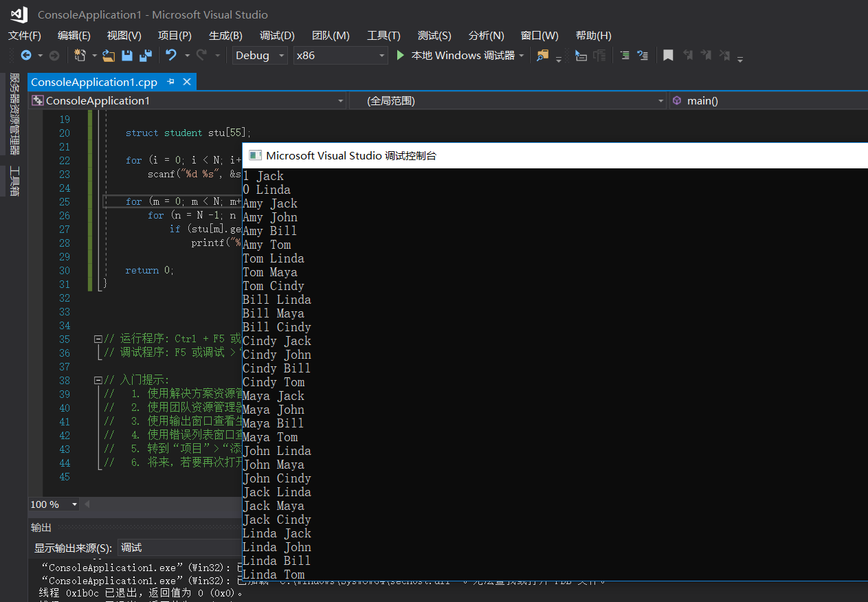Open the 帮助(H) menu

pos(593,36)
